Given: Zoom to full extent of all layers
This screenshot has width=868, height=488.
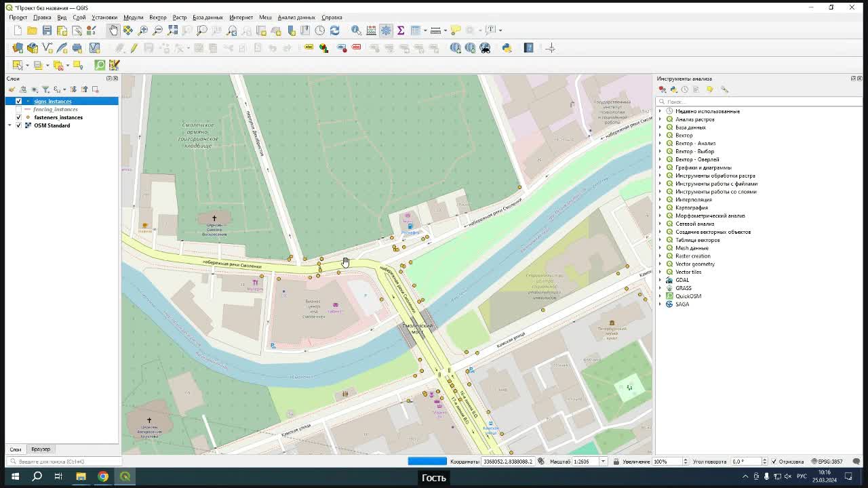Looking at the screenshot, I should pyautogui.click(x=173, y=30).
